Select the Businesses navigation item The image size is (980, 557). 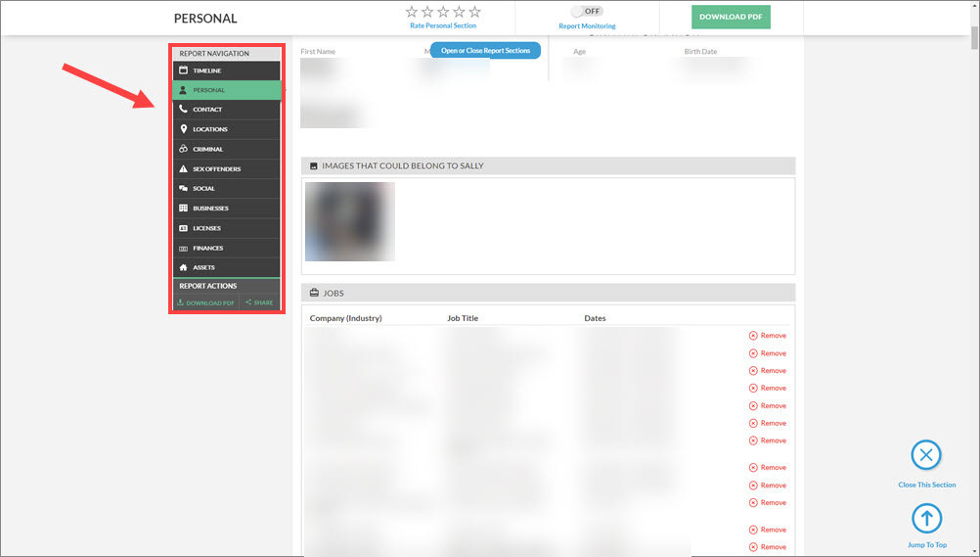click(226, 209)
